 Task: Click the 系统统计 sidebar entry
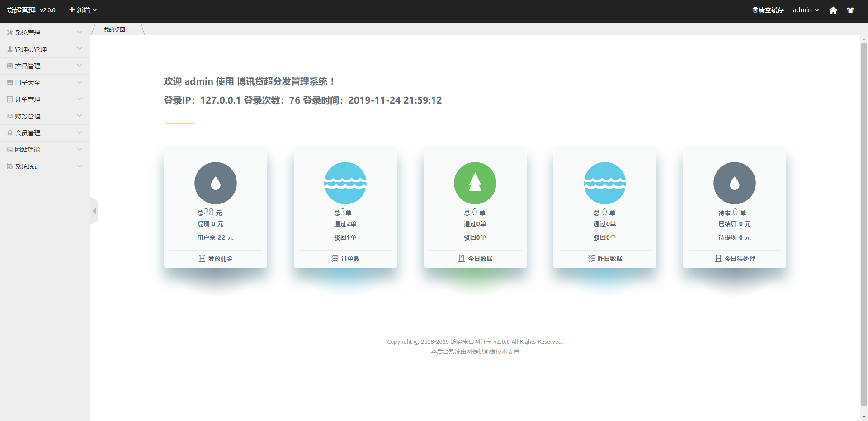click(45, 166)
